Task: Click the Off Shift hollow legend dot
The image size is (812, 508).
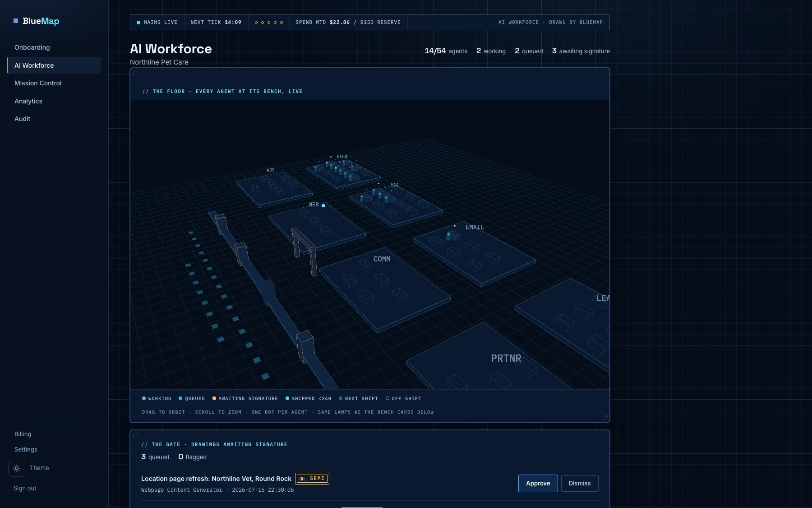Action: tap(388, 398)
